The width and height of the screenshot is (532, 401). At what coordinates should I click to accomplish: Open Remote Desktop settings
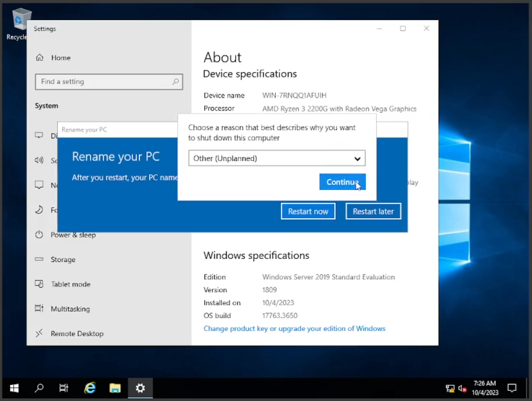coord(77,334)
